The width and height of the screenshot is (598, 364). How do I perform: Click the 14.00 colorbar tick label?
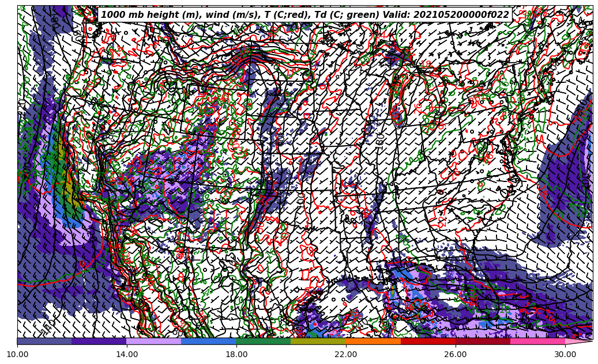[127, 354]
